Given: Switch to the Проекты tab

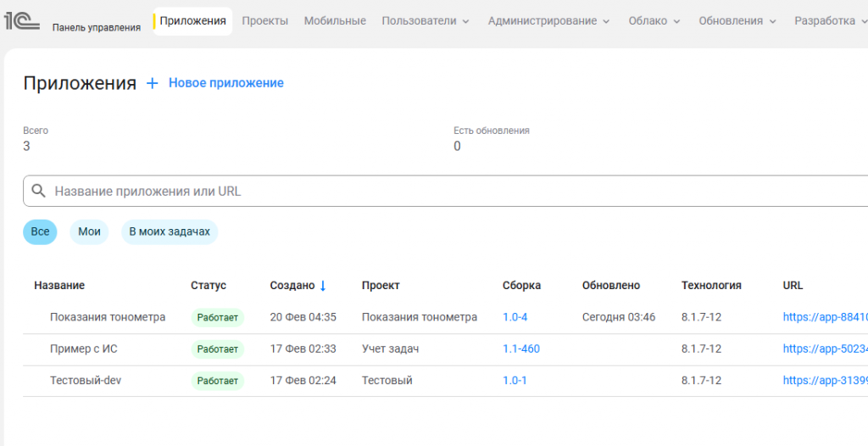Looking at the screenshot, I should click(265, 21).
